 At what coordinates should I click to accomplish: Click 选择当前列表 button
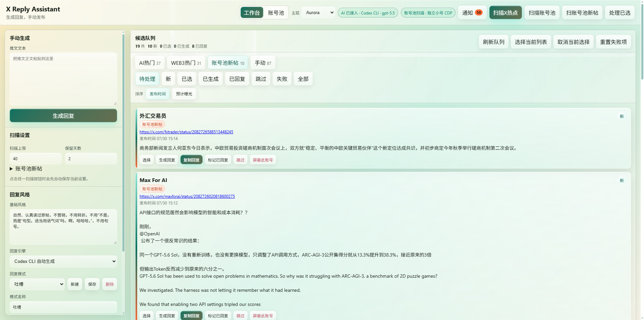(x=531, y=42)
